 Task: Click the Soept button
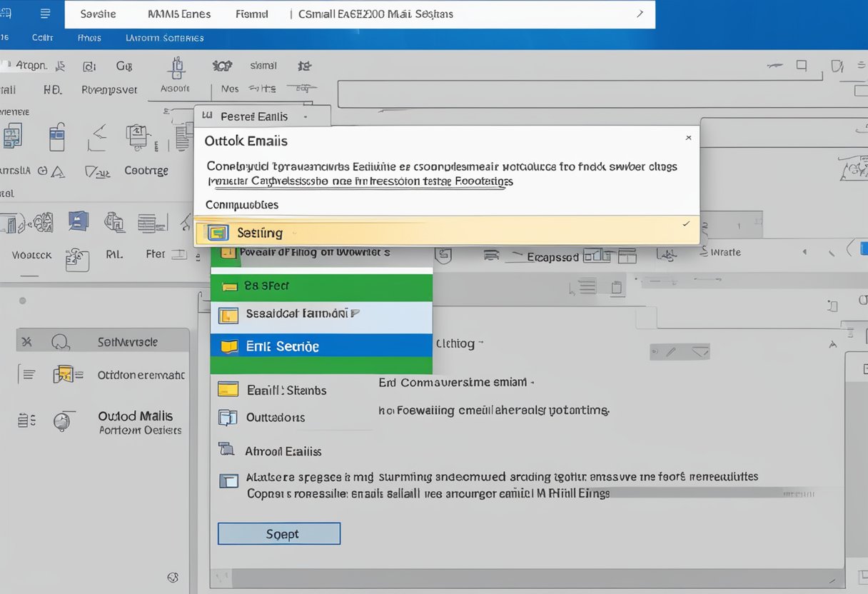tap(278, 534)
